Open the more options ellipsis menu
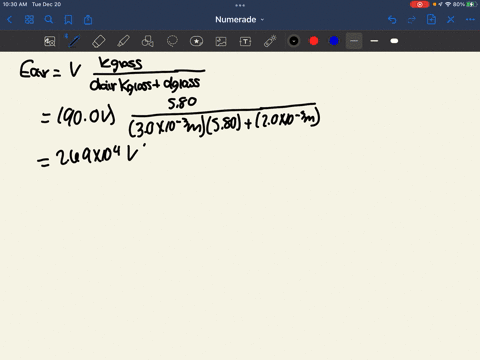Image resolution: width=480 pixels, height=360 pixels. point(470,20)
